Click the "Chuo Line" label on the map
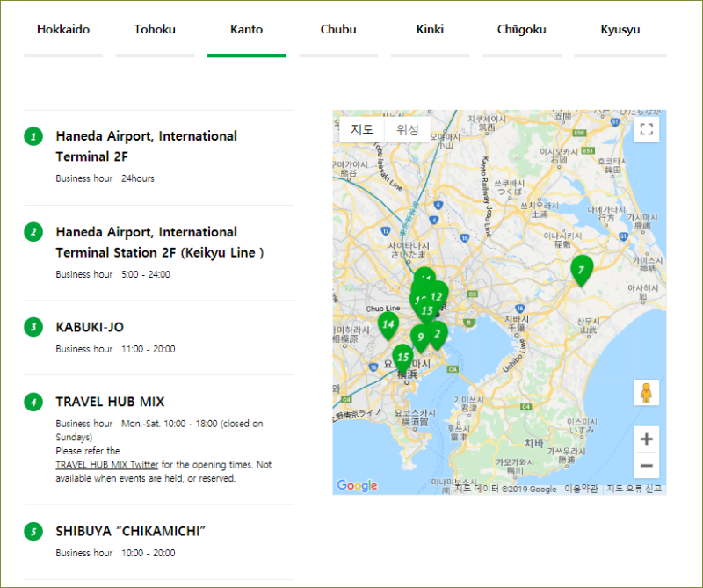The image size is (703, 588). pyautogui.click(x=383, y=309)
